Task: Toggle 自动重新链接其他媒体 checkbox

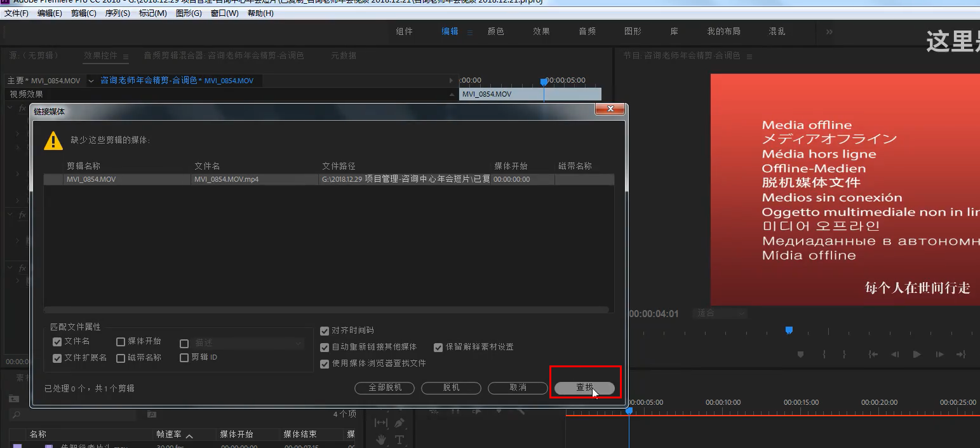Action: coord(325,347)
